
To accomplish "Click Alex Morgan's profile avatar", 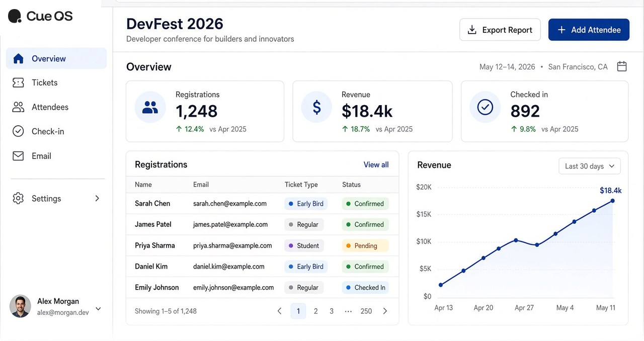I will point(20,306).
